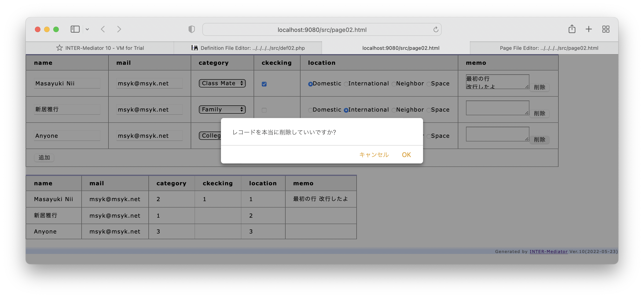Click 削除 in the Anyone row
Image resolution: width=644 pixels, height=298 pixels.
(539, 140)
